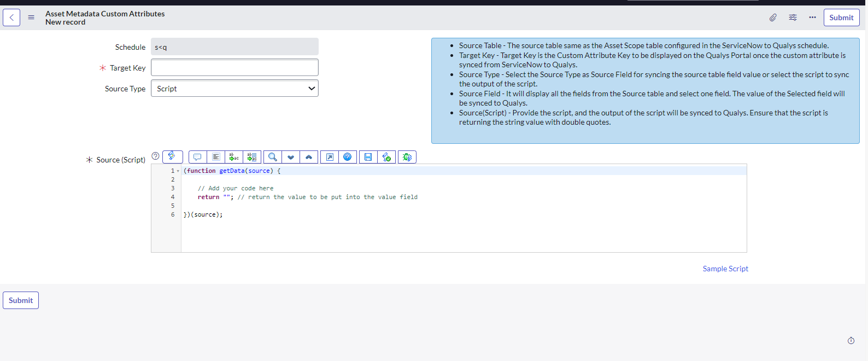Go back using the back arrow button

click(x=11, y=18)
